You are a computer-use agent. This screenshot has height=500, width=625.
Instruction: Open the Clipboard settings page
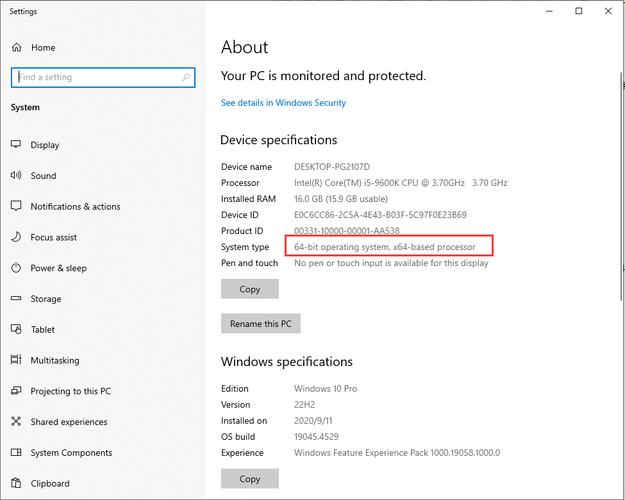[x=50, y=484]
